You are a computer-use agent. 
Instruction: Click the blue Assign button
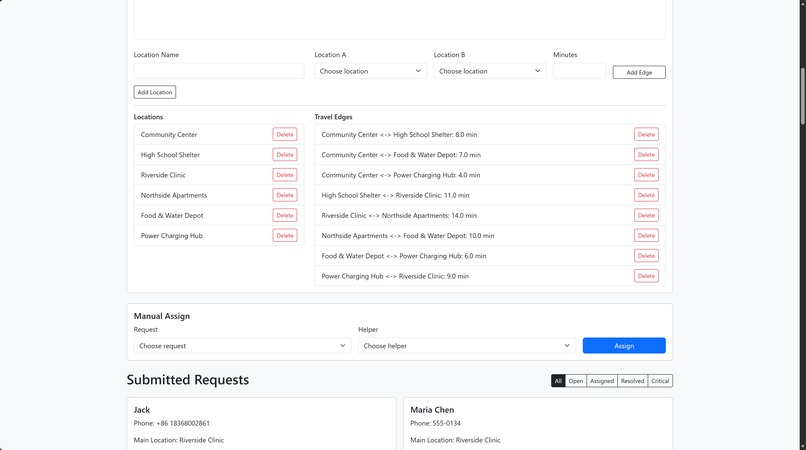(x=624, y=346)
